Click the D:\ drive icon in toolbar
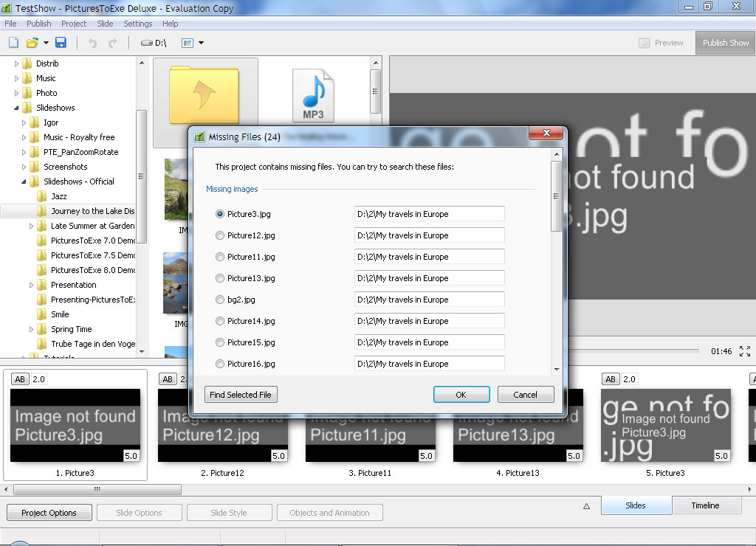 coord(154,43)
